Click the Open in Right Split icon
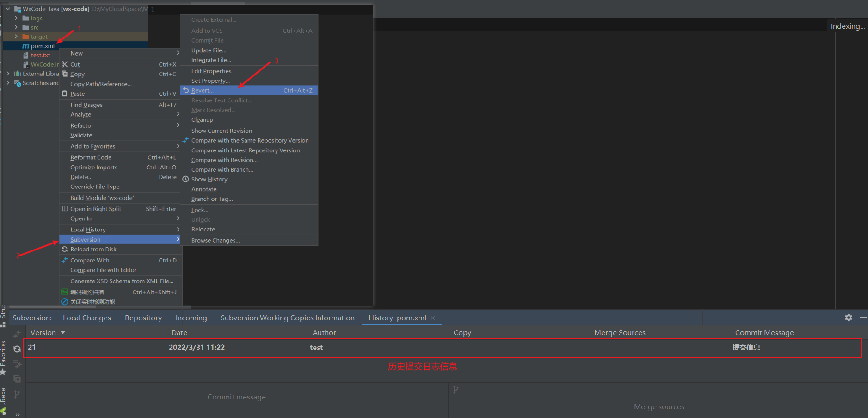The height and width of the screenshot is (418, 868). pos(65,209)
